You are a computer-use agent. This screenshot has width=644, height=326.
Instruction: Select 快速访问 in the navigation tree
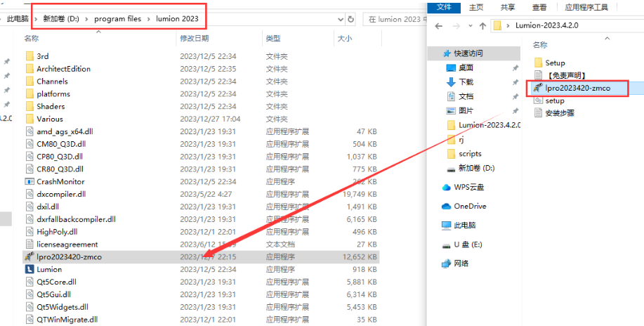point(468,53)
